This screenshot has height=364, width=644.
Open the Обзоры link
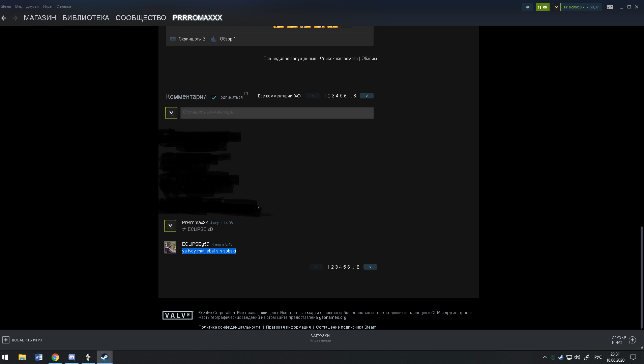[369, 59]
